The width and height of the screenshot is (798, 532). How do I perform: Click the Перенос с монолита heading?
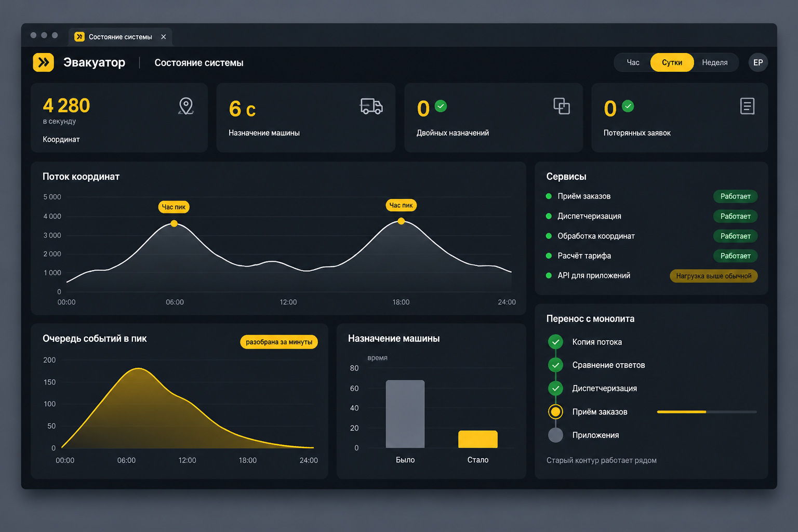pos(590,319)
